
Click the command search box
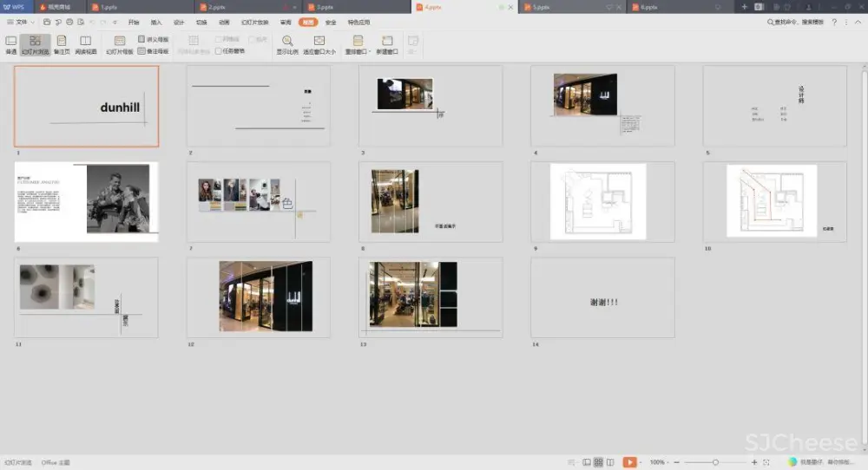click(x=796, y=22)
